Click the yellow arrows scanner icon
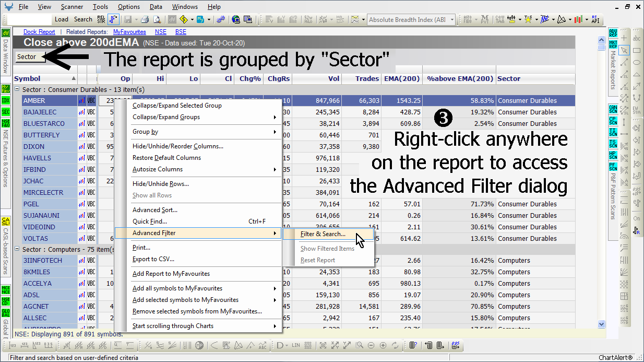The width and height of the screenshot is (644, 362). click(x=184, y=19)
